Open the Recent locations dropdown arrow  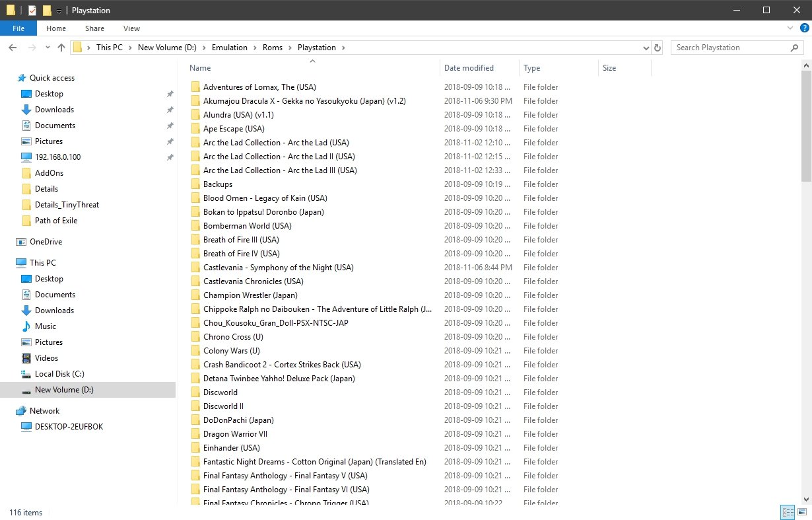tap(48, 48)
